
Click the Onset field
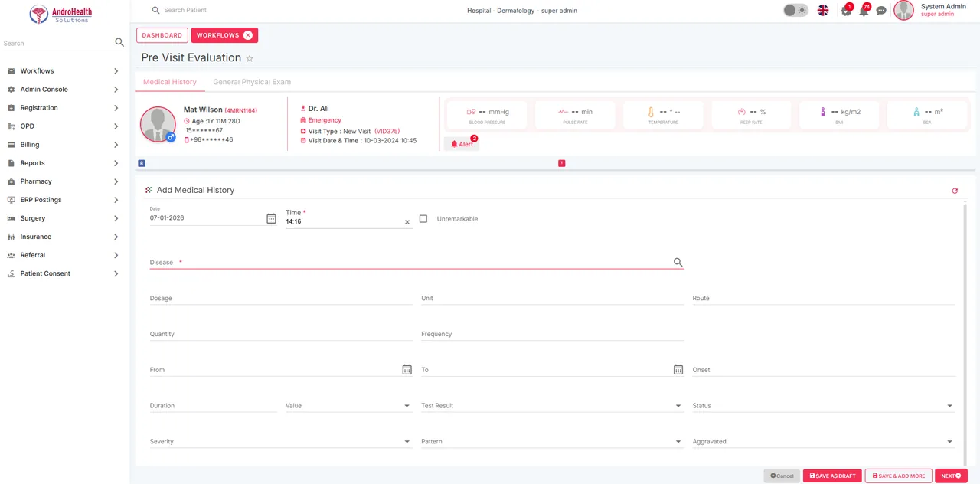pos(824,370)
